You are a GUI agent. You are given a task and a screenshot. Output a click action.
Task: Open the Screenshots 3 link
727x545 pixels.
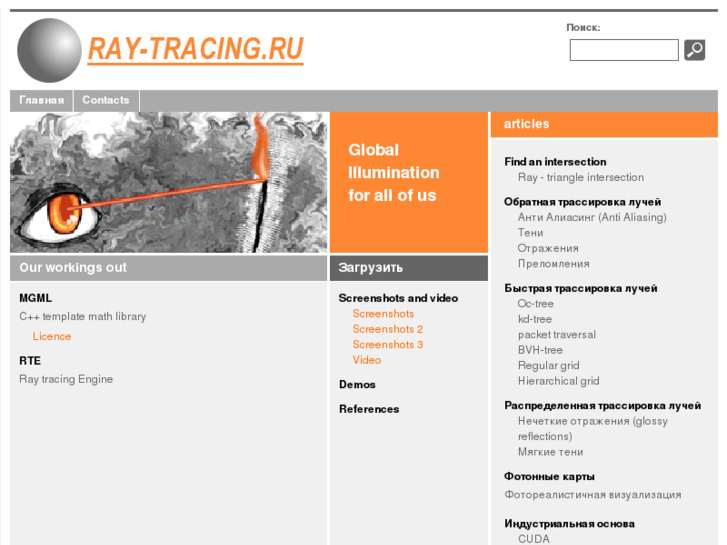click(388, 344)
